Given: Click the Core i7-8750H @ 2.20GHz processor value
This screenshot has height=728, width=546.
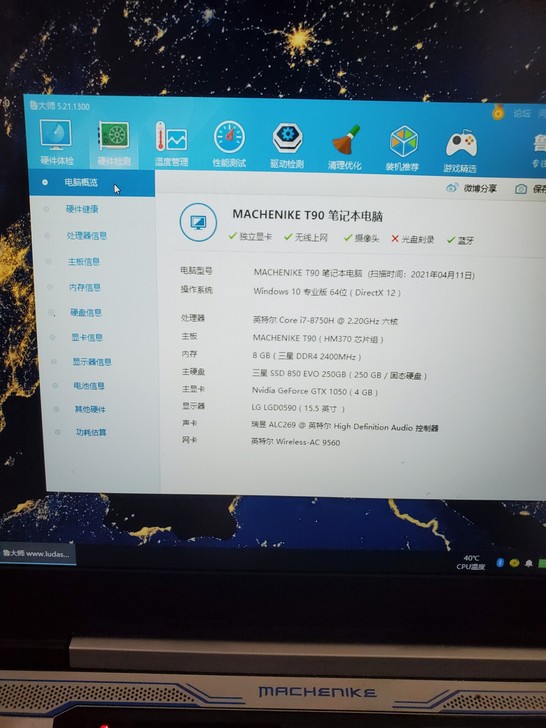Looking at the screenshot, I should pyautogui.click(x=325, y=320).
